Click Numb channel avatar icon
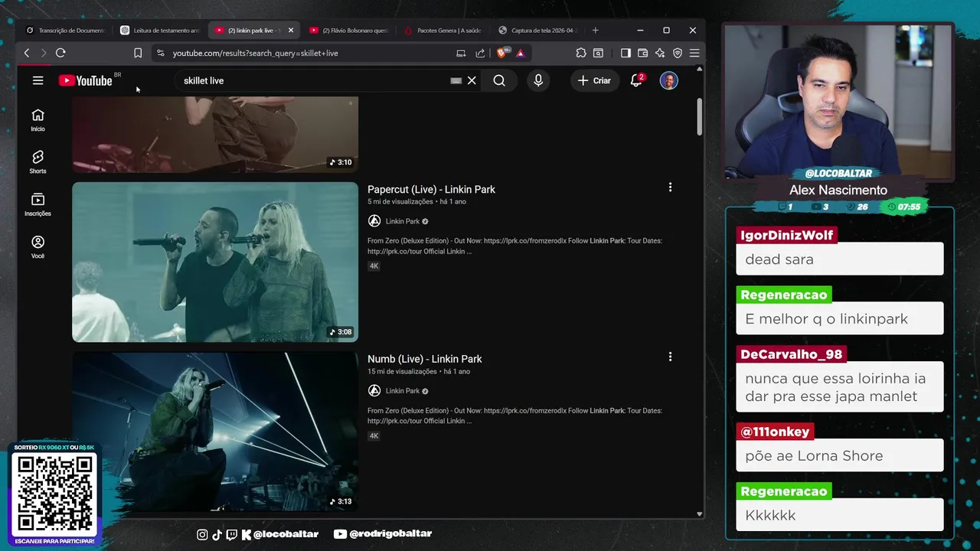This screenshot has width=980, height=551. pyautogui.click(x=374, y=391)
